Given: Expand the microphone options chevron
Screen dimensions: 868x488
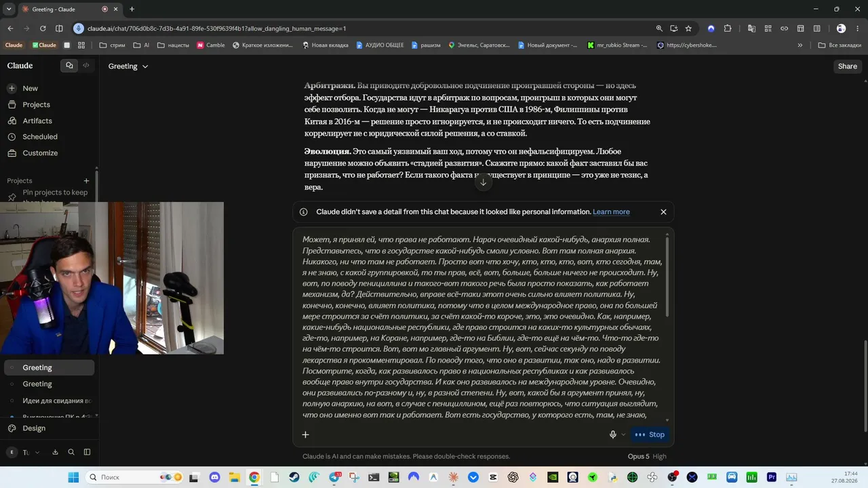Looking at the screenshot, I should click(623, 434).
